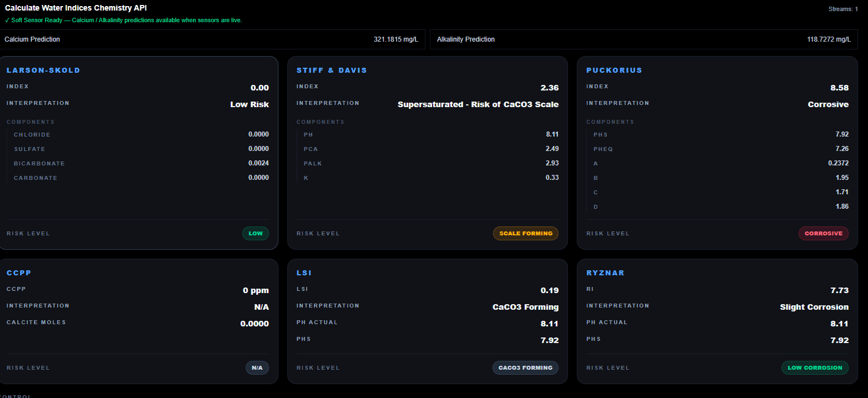Screen dimensions: 868x398
Task: Select the D component value 1.86
Action: click(x=842, y=206)
